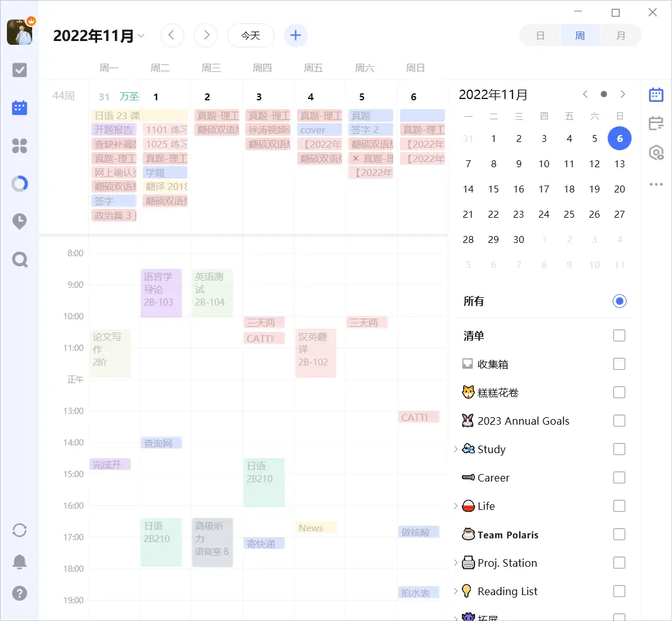This screenshot has width=672, height=621.
Task: Switch to the 月 view tab
Action: [620, 36]
